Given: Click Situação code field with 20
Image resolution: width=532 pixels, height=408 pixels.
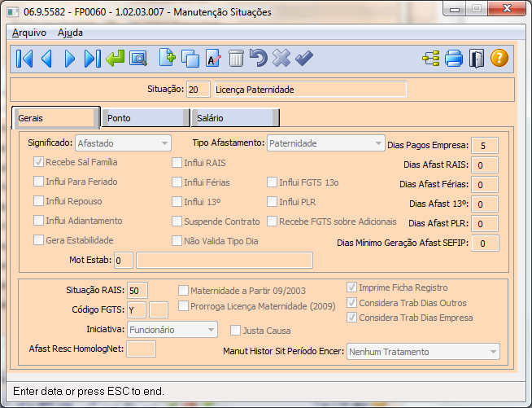Looking at the screenshot, I should point(198,90).
